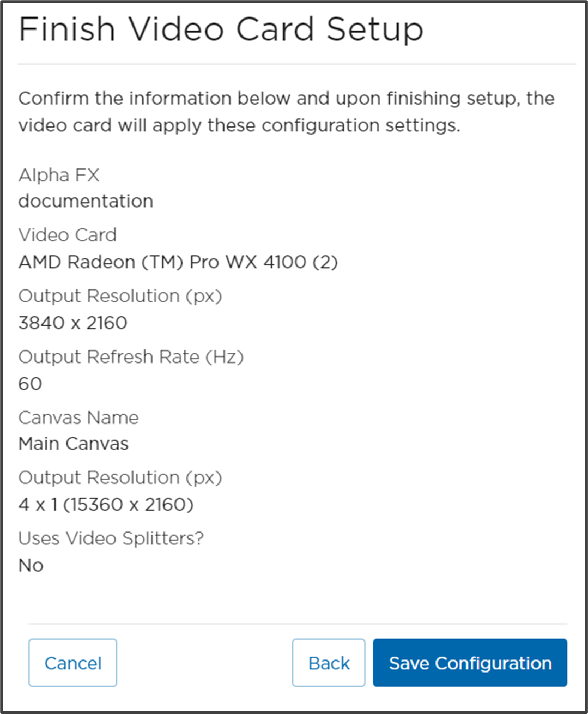Click the Finish Video Card Setup heading
The height and width of the screenshot is (714, 588).
point(221,29)
